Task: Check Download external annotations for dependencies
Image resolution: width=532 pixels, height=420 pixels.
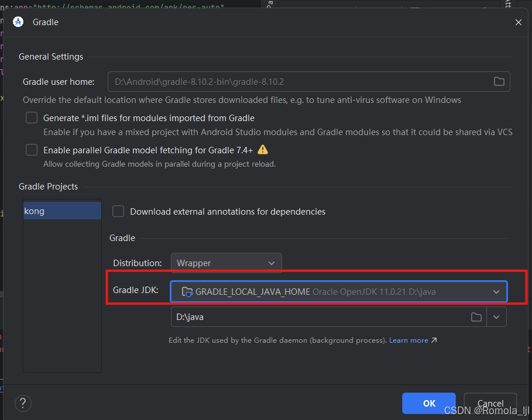Action: tap(118, 211)
